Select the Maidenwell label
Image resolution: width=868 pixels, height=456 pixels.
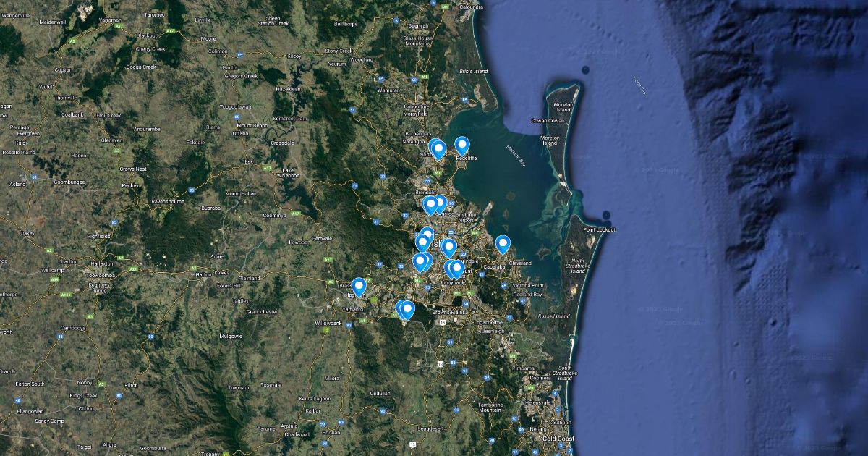coord(52,22)
